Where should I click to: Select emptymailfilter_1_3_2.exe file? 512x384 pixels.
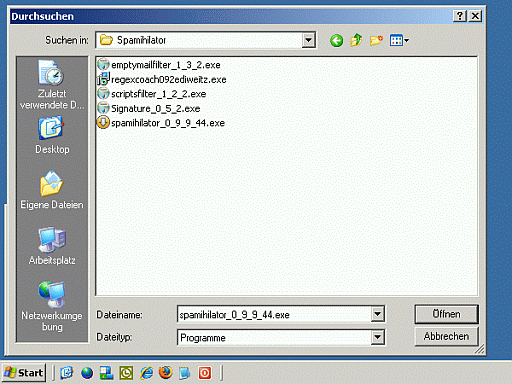159,65
